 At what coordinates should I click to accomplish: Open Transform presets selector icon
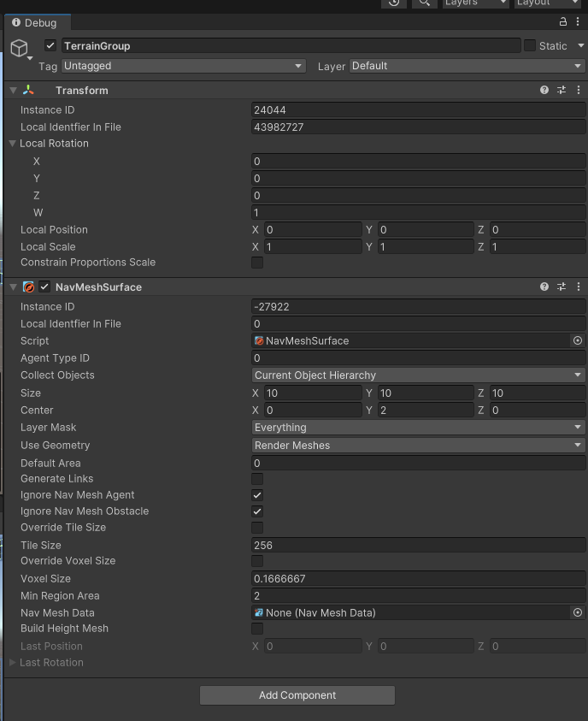click(x=562, y=90)
